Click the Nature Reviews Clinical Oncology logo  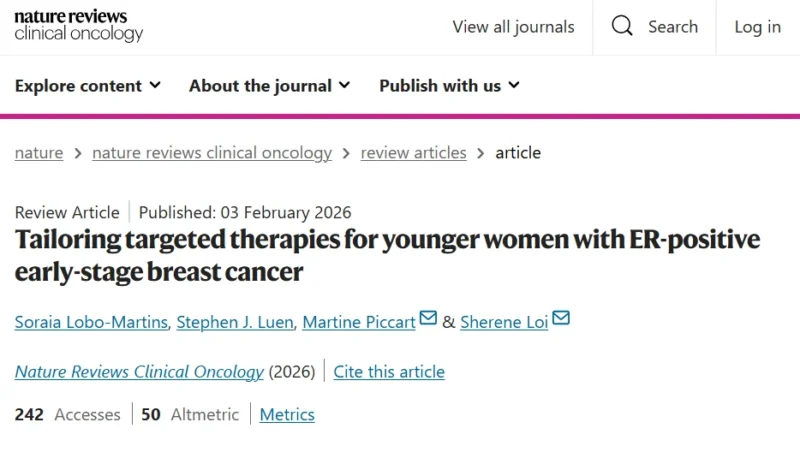[78, 27]
